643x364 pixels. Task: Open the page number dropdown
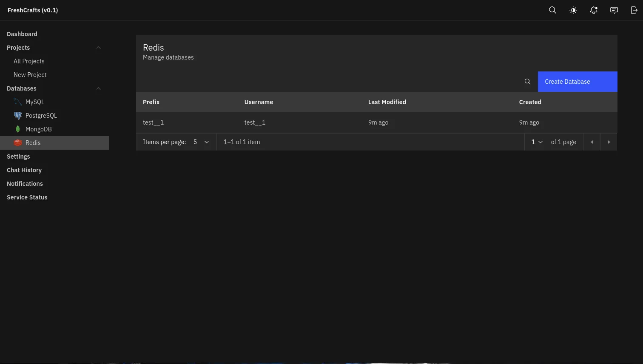coord(537,142)
